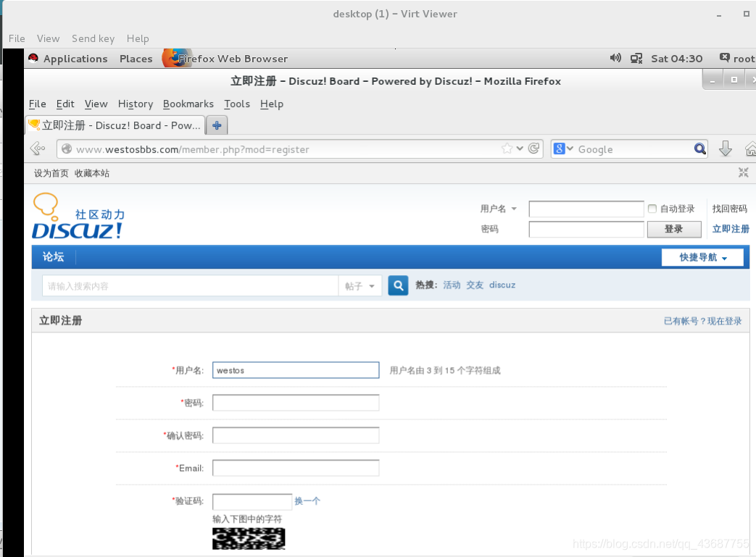Viewport: 756px width, 557px height.
Task: Click the network connection icon in the panel
Action: tap(636, 59)
